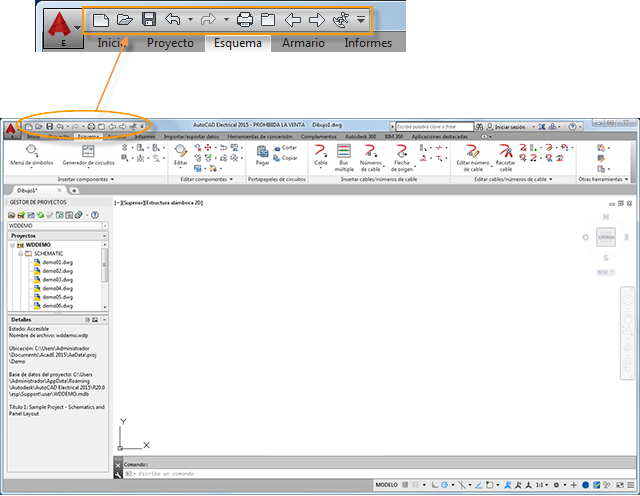Image resolution: width=640 pixels, height=496 pixels.
Task: Switch to Herramientas de conversión tab
Action: 260,136
